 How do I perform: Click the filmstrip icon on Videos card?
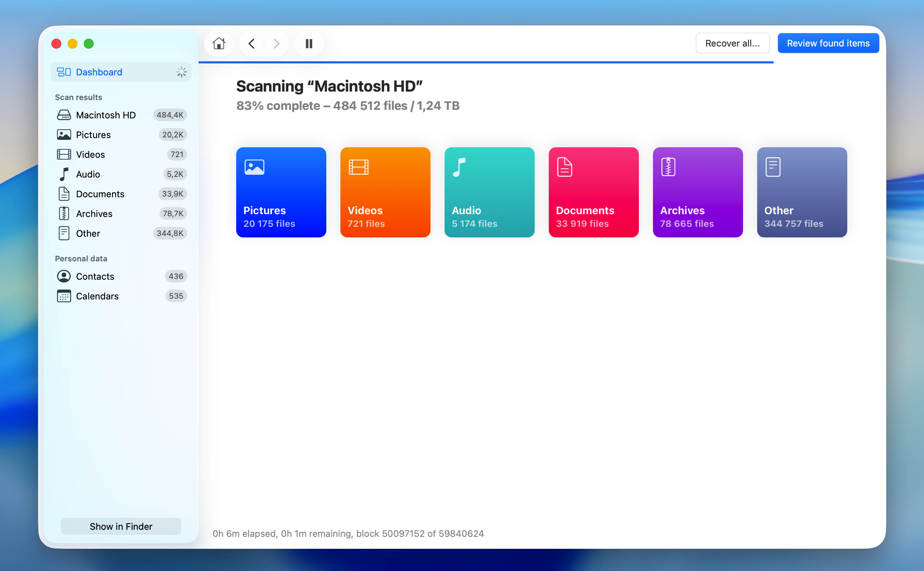[358, 167]
